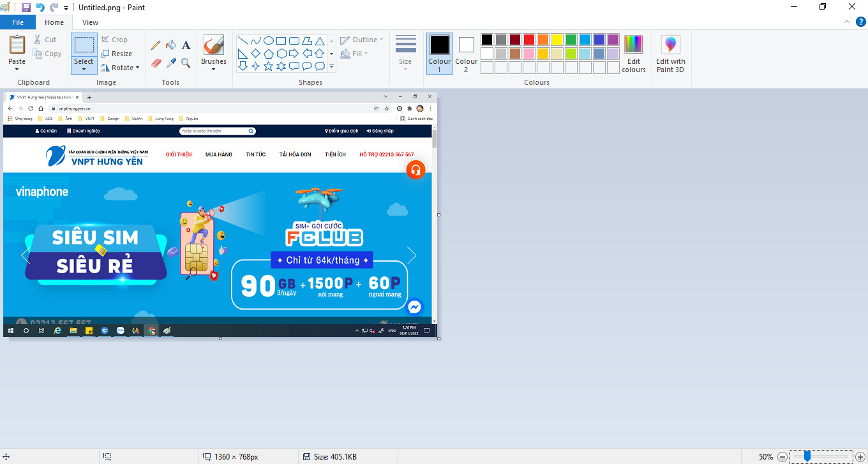Select the Colour picker eyedropper tool
The height and width of the screenshot is (464, 868).
click(x=171, y=63)
